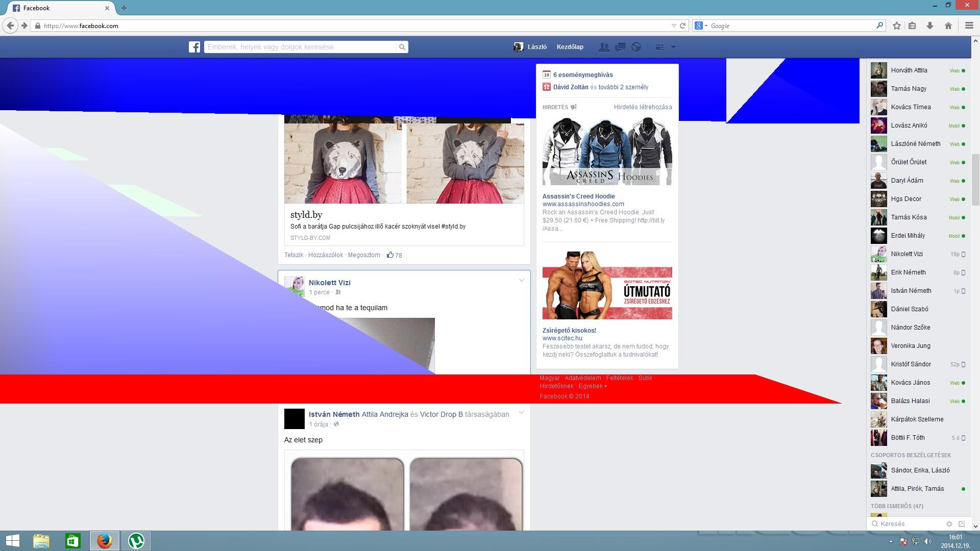Go back with the browser back arrow
The height and width of the screenshot is (551, 980).
point(10,26)
